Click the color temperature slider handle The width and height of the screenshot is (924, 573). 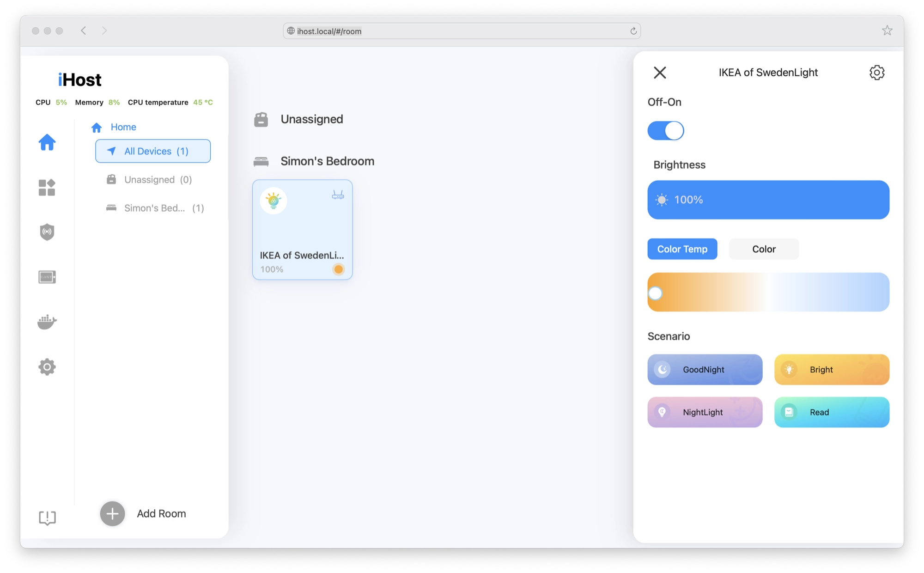pos(655,293)
